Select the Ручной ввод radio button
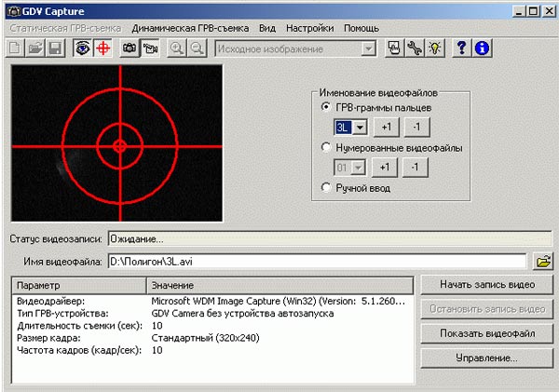This screenshot has height=392, width=559. pos(326,187)
